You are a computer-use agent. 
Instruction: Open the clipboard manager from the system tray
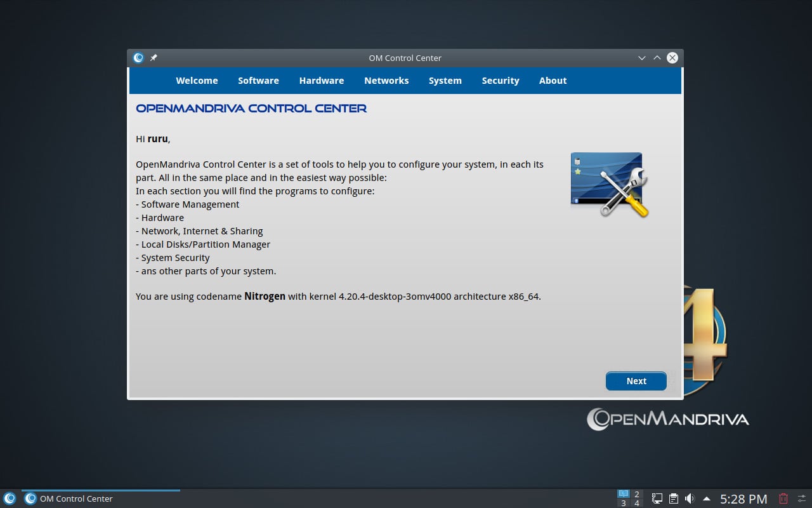674,498
